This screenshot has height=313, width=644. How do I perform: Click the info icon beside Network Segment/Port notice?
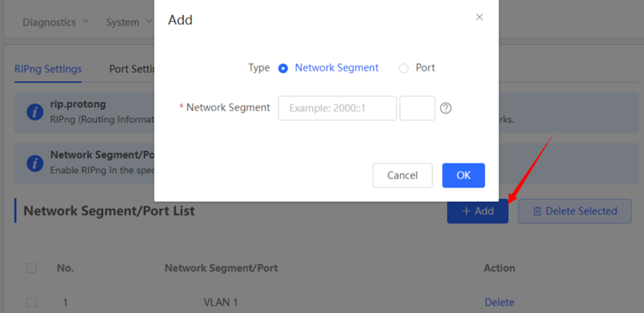point(34,162)
